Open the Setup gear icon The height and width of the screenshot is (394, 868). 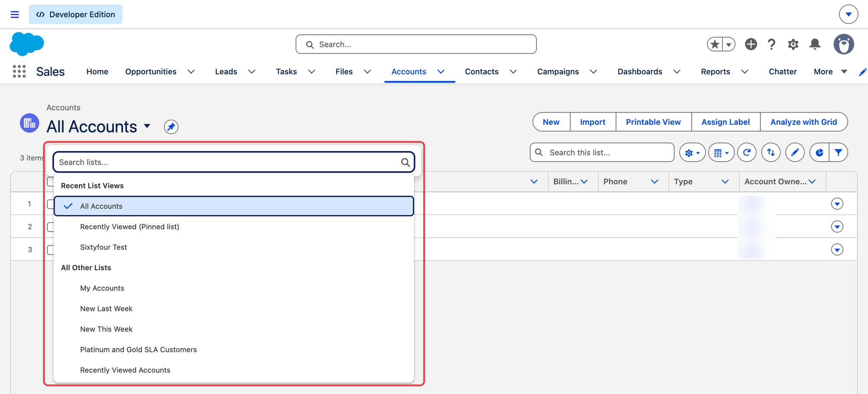click(793, 44)
